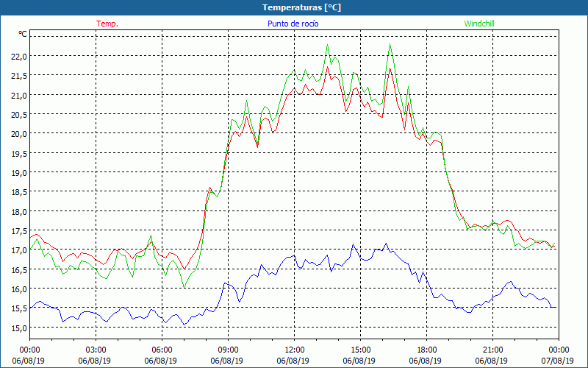Click the 20,5 y-axis value

[18, 115]
